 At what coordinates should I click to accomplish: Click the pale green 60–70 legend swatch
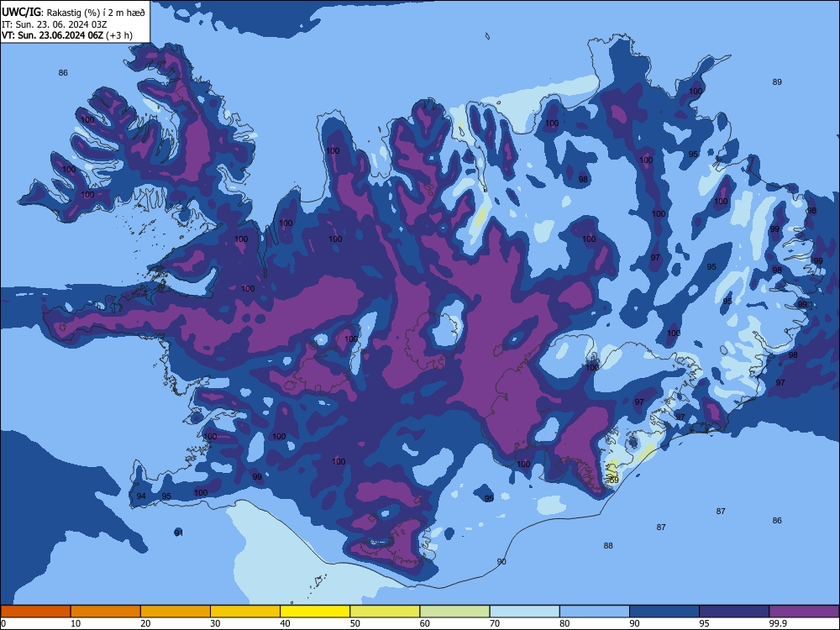point(454,612)
